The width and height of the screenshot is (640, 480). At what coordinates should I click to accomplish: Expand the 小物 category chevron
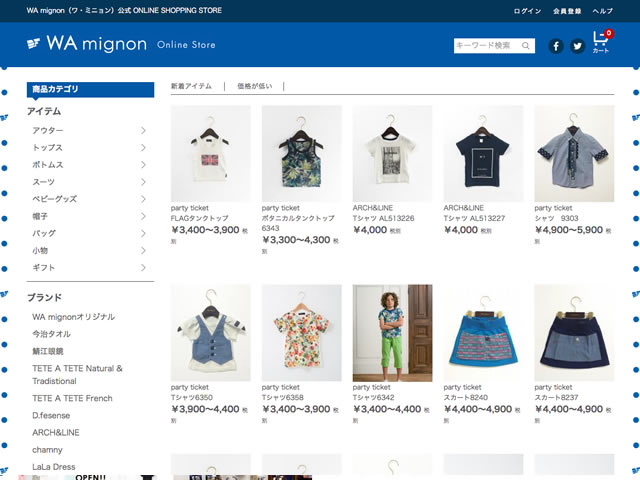tap(143, 250)
